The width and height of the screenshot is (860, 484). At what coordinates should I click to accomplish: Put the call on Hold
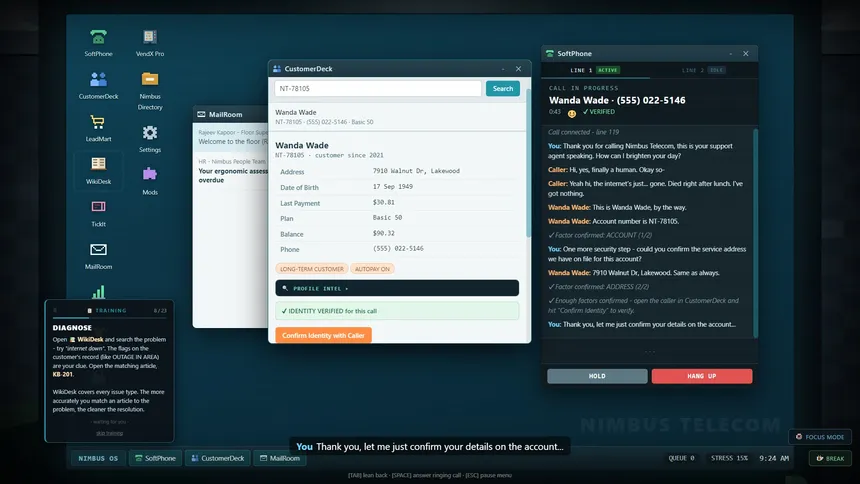pos(597,376)
